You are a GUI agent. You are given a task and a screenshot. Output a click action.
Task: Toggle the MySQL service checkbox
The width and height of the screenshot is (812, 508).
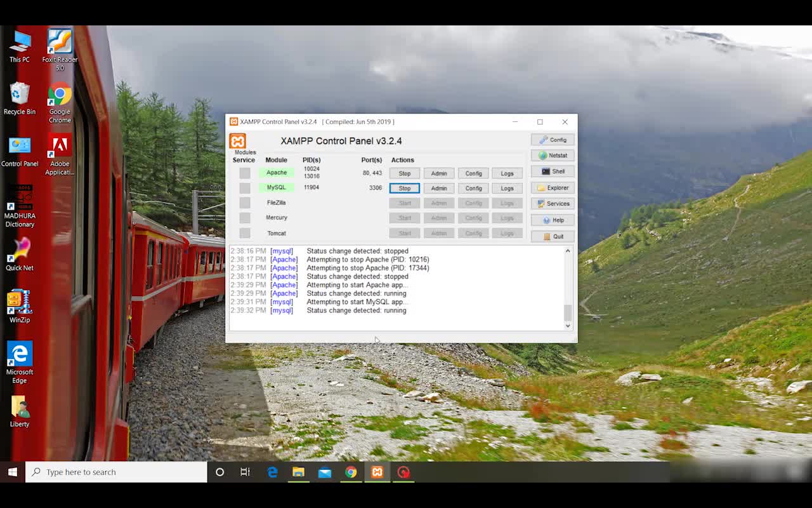(245, 188)
